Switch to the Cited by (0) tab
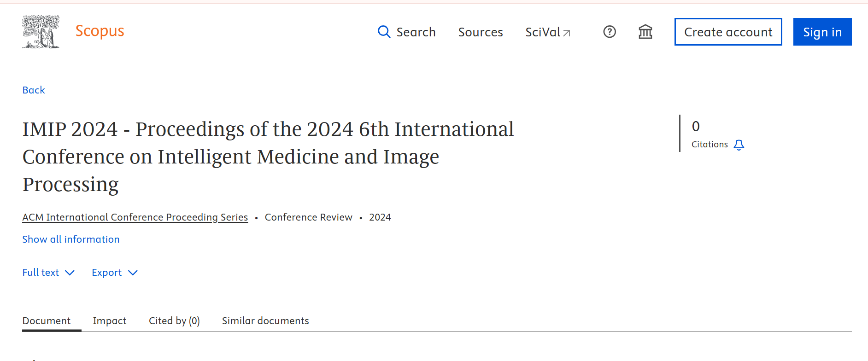The height and width of the screenshot is (361, 868). click(174, 321)
